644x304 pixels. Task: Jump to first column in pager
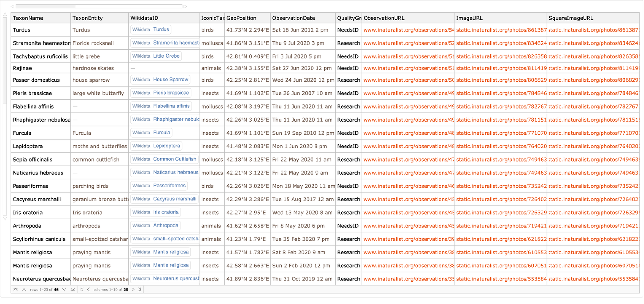(82, 289)
